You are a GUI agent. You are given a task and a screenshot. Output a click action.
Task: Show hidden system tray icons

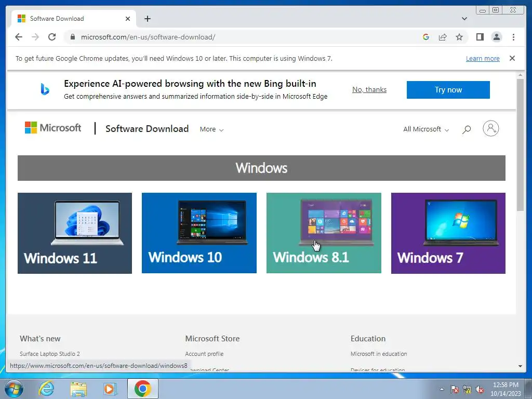click(x=442, y=389)
